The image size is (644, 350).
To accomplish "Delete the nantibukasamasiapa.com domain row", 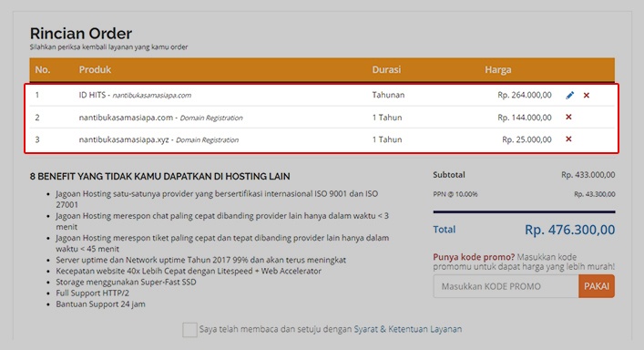I will pos(568,117).
